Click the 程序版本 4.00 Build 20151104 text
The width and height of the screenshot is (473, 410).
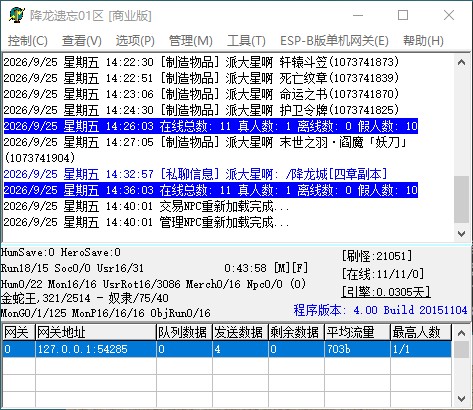coord(380,310)
